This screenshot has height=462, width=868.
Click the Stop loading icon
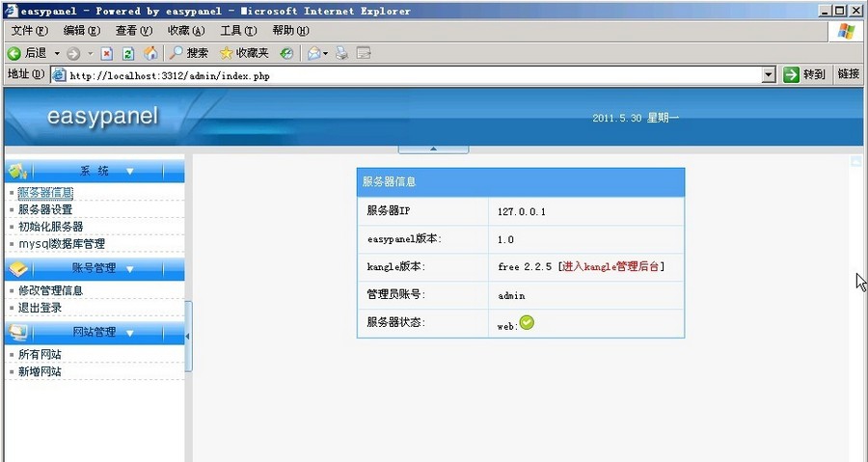pyautogui.click(x=106, y=54)
